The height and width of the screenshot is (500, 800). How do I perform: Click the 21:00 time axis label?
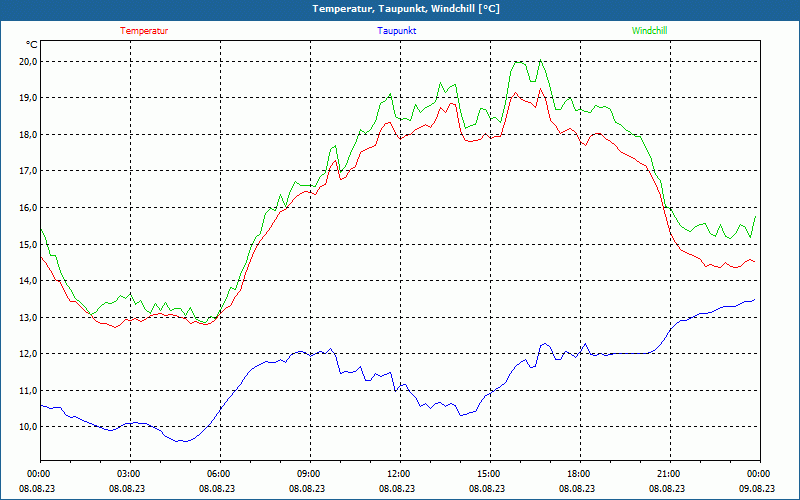670,474
